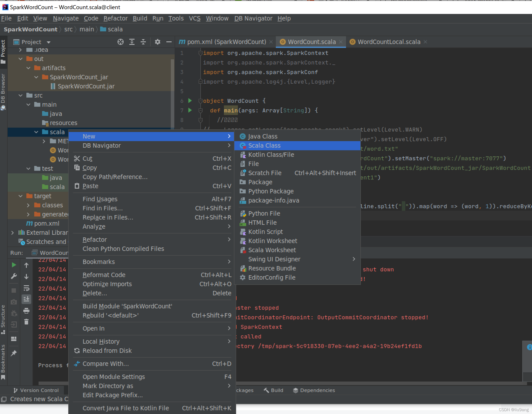Close the WordCount.scala tab
This screenshot has height=414, width=532.
click(341, 42)
